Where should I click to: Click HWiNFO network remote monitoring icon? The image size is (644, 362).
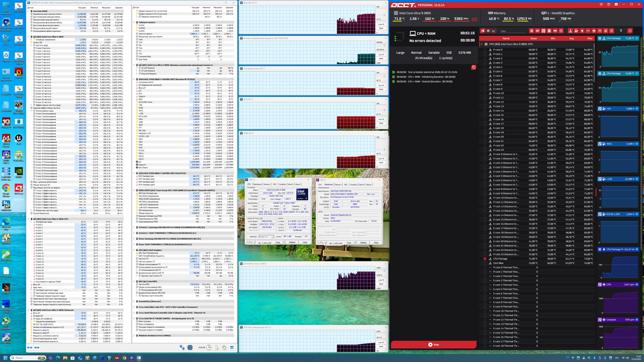(x=182, y=348)
